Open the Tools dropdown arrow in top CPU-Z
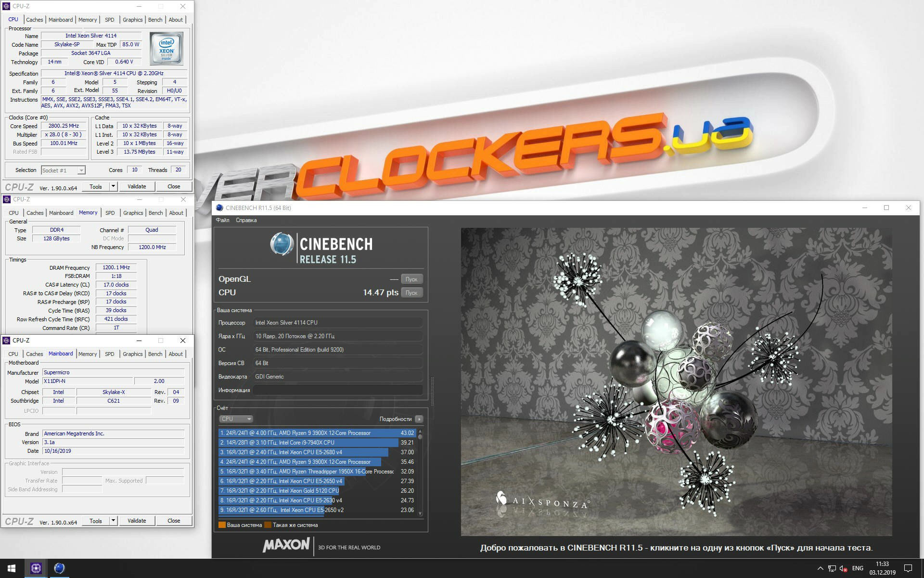924x578 pixels. [x=113, y=186]
